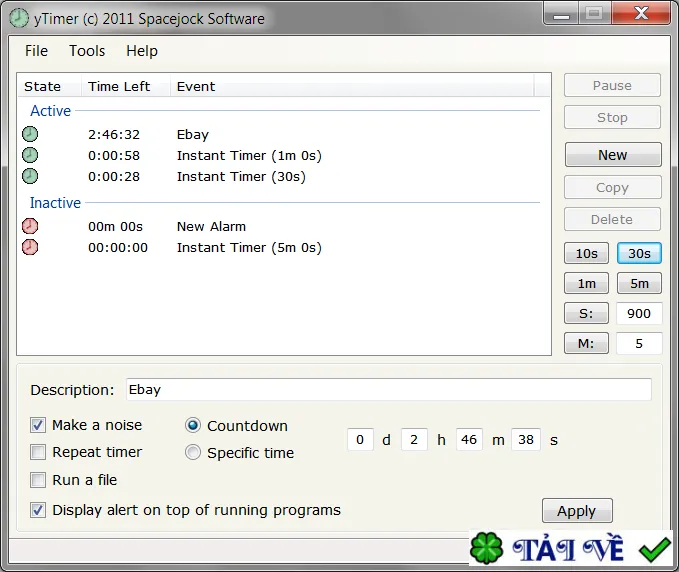
Task: Click the 0:00:28 time left value
Action: pyautogui.click(x=114, y=177)
